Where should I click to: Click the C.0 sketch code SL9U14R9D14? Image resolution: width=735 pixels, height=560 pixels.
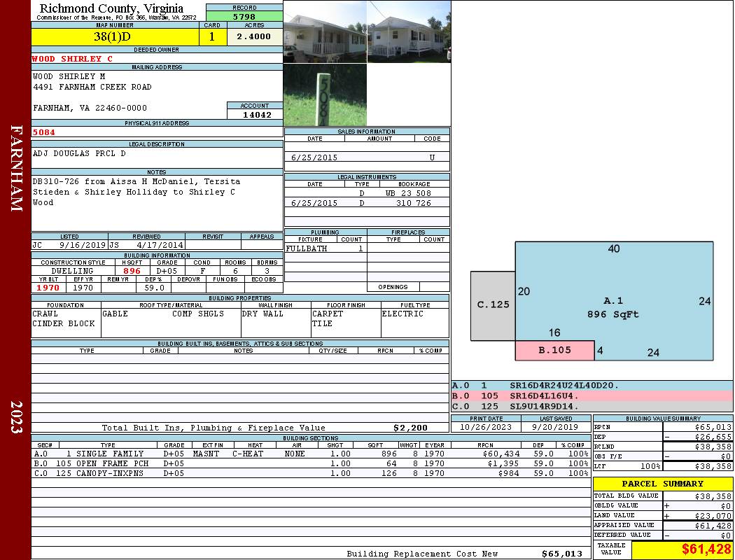[544, 406]
